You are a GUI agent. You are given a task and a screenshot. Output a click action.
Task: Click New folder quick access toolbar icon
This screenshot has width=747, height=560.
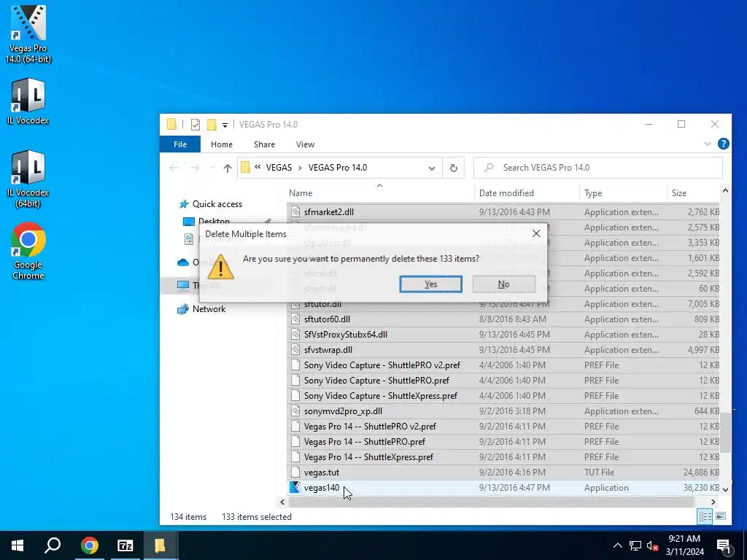pyautogui.click(x=212, y=125)
